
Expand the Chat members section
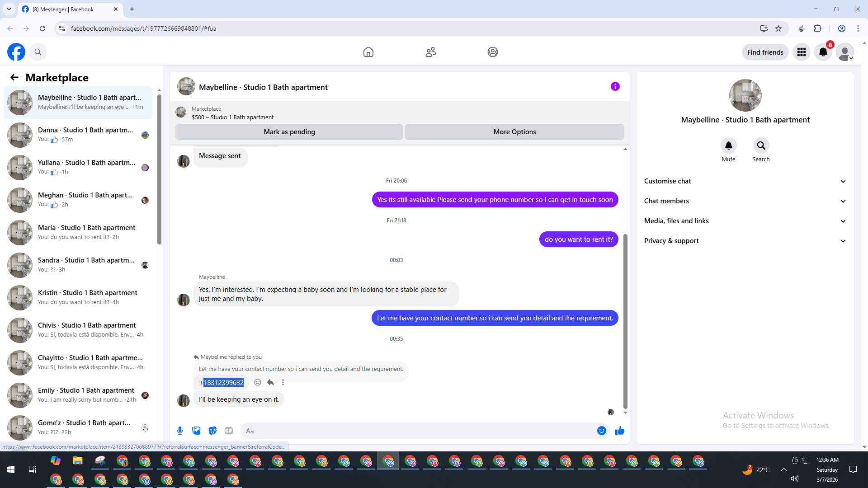745,201
